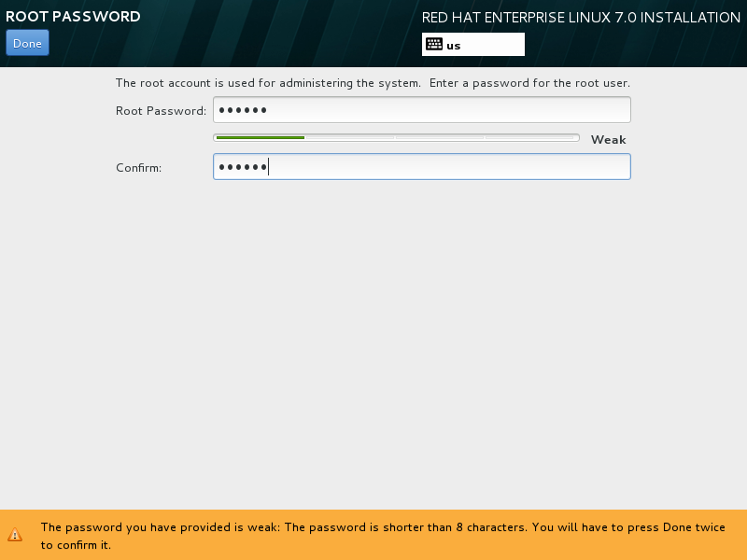Image resolution: width=747 pixels, height=560 pixels.
Task: Select the "us" keyboard layout text
Action: click(x=454, y=45)
